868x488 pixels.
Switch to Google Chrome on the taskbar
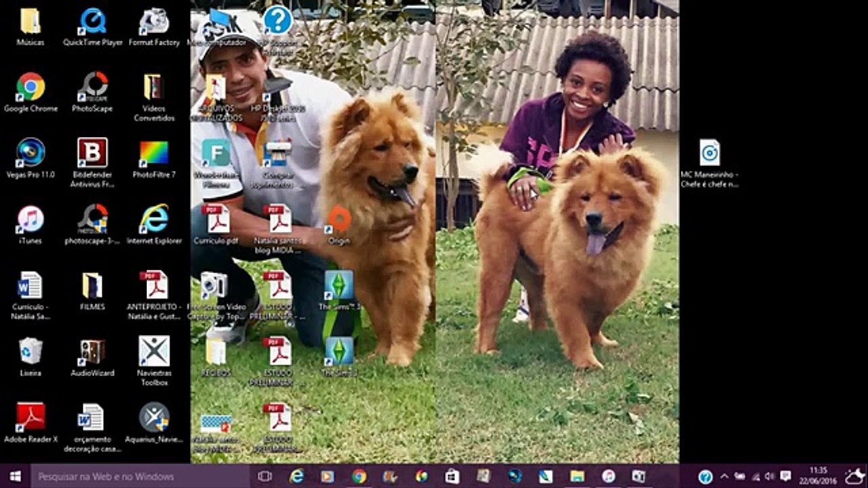point(359,476)
